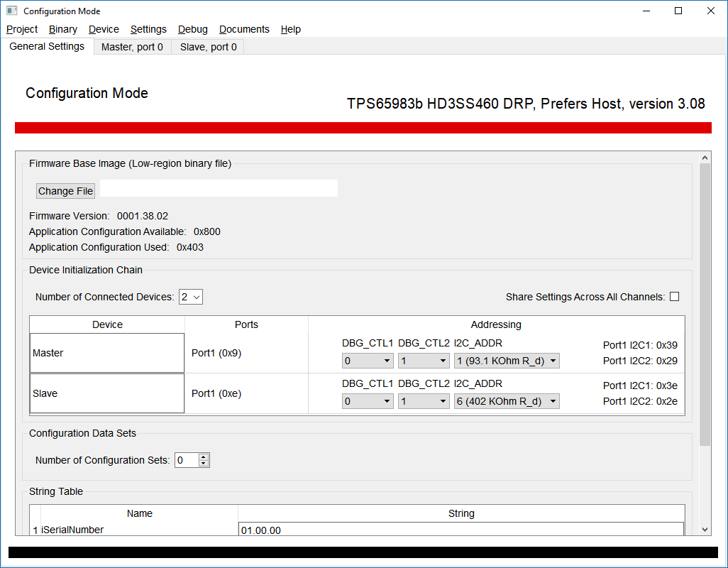Screen dimensions: 728x568
Task: Open Master DBG_CTL2 dropdown
Action: coord(424,361)
